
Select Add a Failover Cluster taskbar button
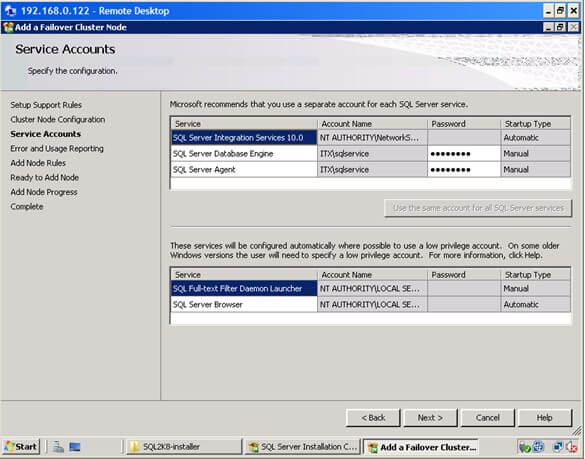tap(420, 447)
